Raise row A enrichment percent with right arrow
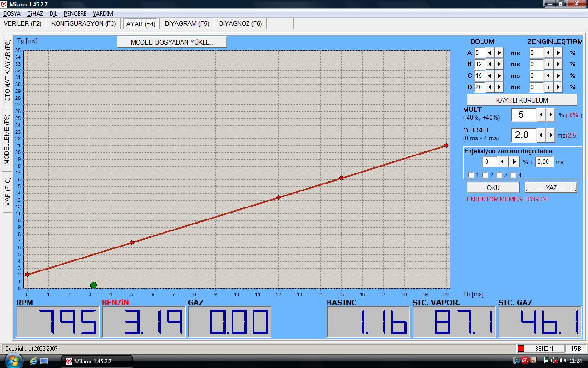The height and width of the screenshot is (368, 588). [558, 53]
